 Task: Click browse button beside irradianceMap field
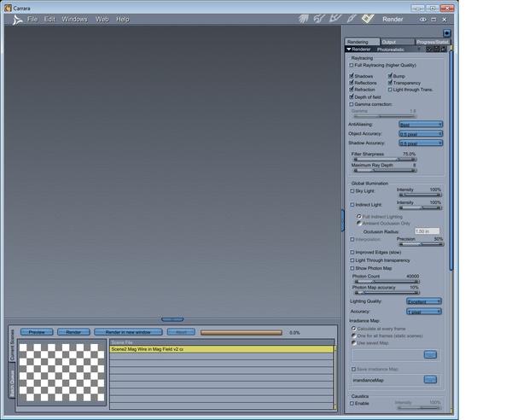pyautogui.click(x=430, y=380)
